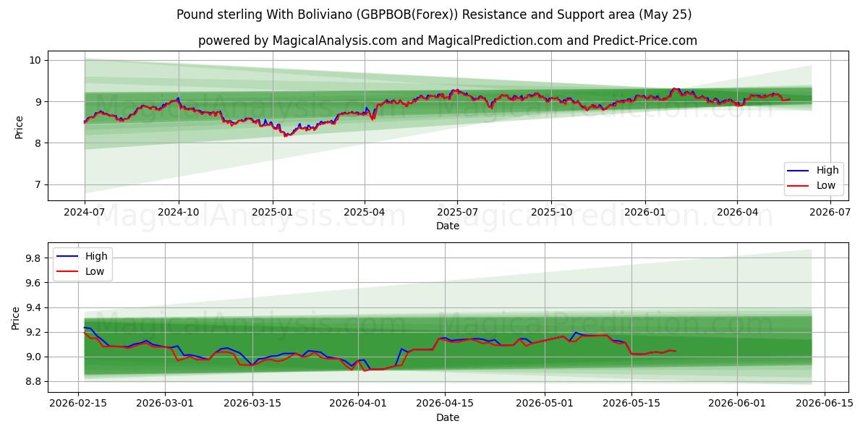Click the 'Price' label of upper chart
The image size is (868, 434).
18,126
